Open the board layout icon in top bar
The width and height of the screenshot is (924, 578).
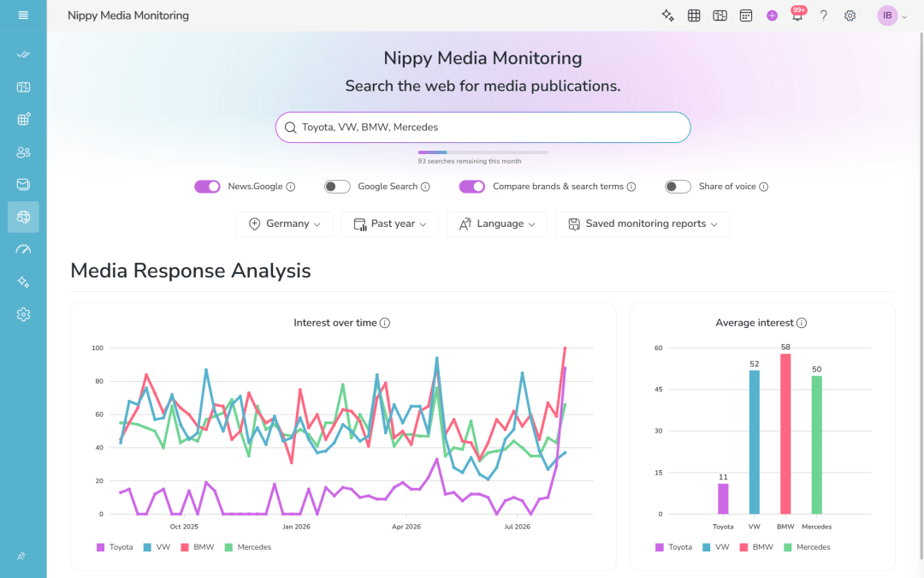pyautogui.click(x=720, y=15)
